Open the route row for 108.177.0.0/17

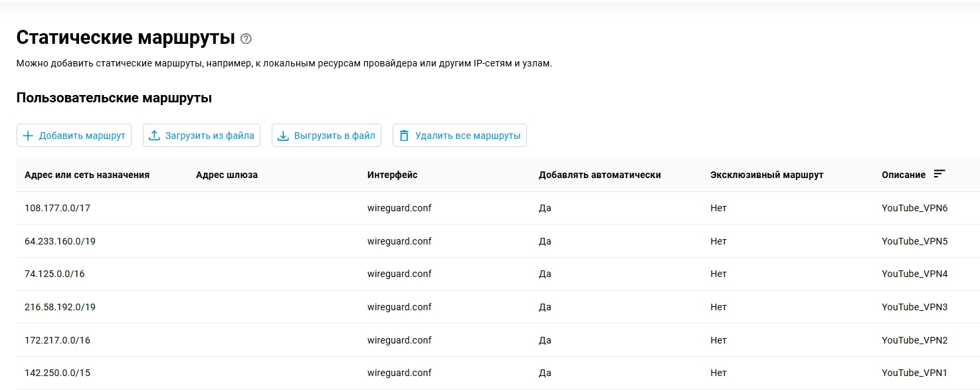click(57, 208)
